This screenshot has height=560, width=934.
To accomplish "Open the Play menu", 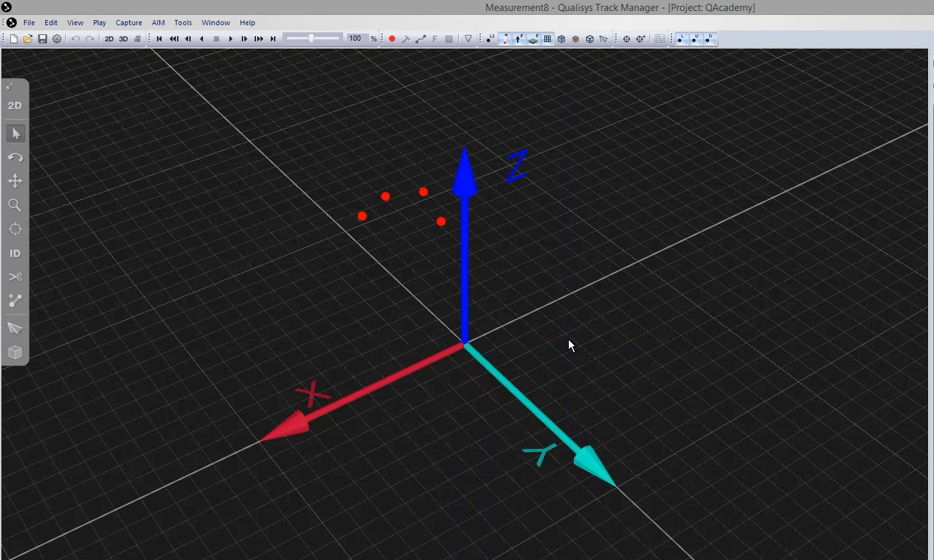I will point(100,23).
